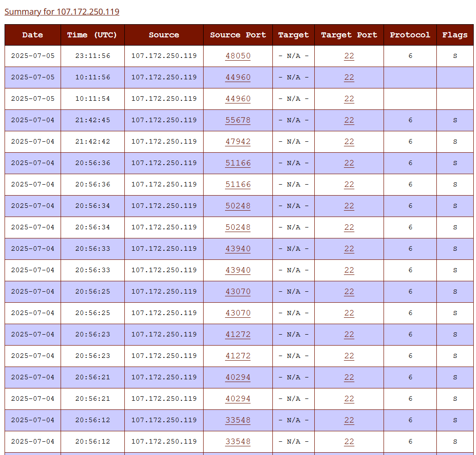Open source port 55678 link

point(238,120)
